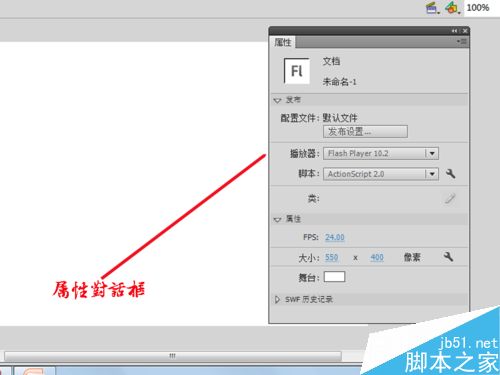Collapse the 发布 section
The height and width of the screenshot is (375, 500).
click(x=277, y=100)
